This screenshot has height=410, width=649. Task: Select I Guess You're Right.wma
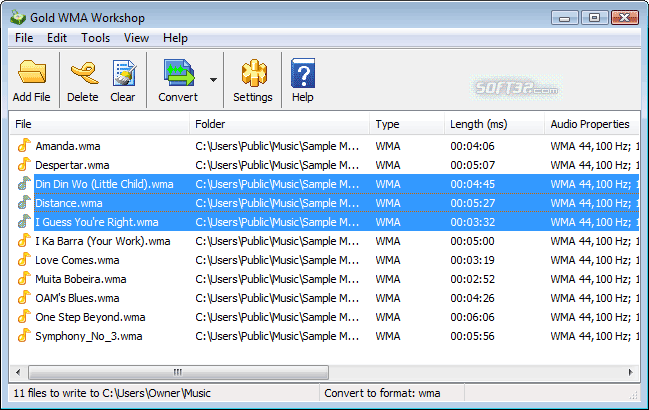click(97, 222)
